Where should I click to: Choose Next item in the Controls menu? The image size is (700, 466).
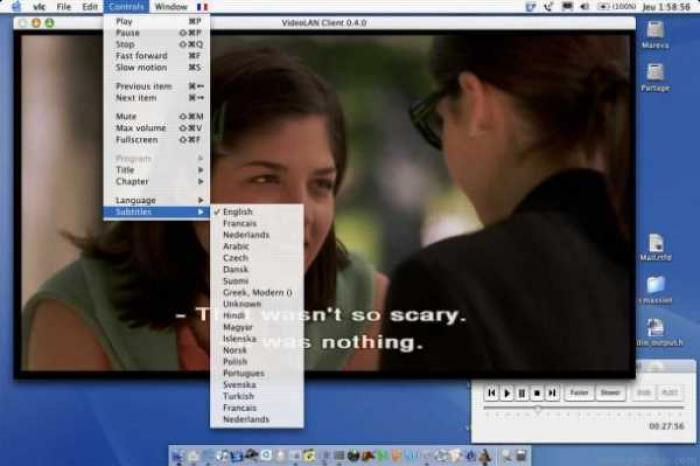(x=157, y=98)
